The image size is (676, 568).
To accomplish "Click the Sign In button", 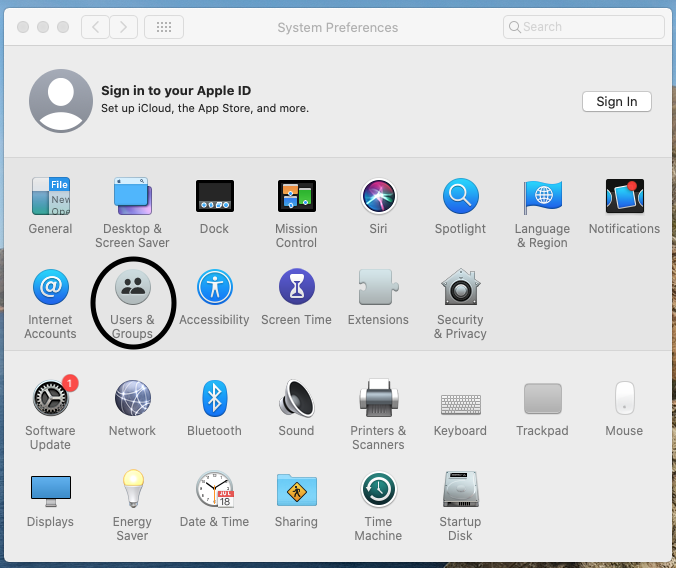I will pos(616,102).
